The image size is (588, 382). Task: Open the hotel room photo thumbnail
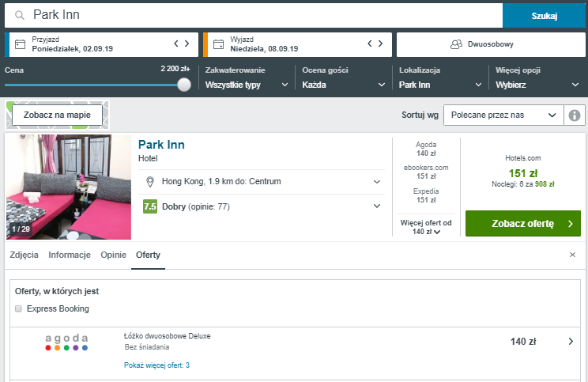coord(69,187)
